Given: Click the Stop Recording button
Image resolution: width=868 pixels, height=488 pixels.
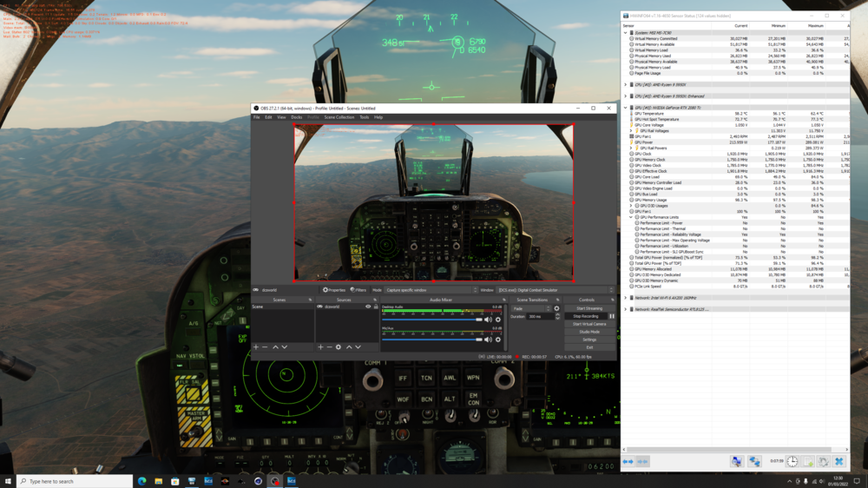Looking at the screenshot, I should pos(586,316).
